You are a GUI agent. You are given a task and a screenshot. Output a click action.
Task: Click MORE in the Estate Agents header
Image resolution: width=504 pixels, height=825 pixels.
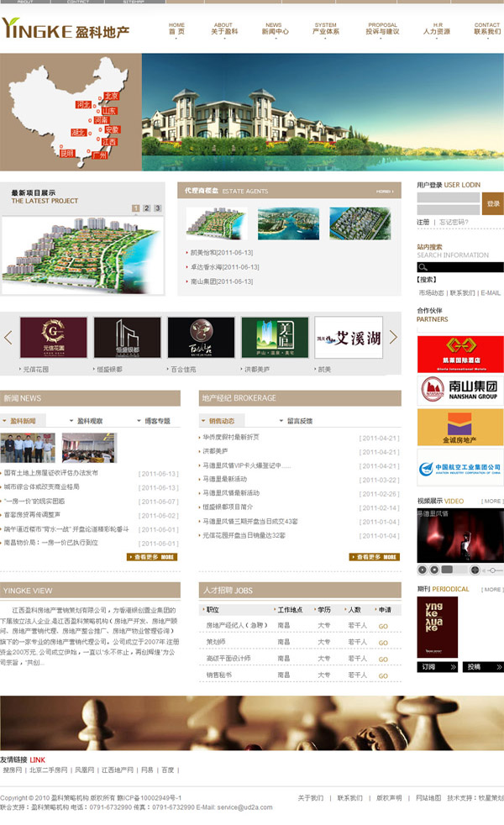click(385, 192)
